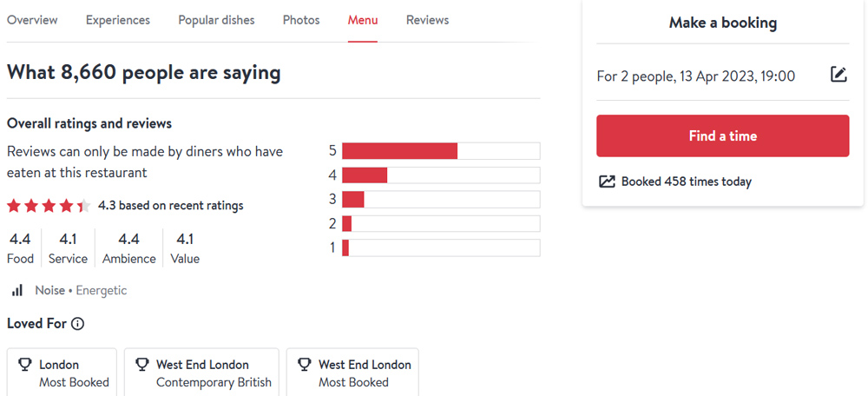This screenshot has width=868, height=396.
Task: Click the red star rating icons
Action: coord(49,206)
